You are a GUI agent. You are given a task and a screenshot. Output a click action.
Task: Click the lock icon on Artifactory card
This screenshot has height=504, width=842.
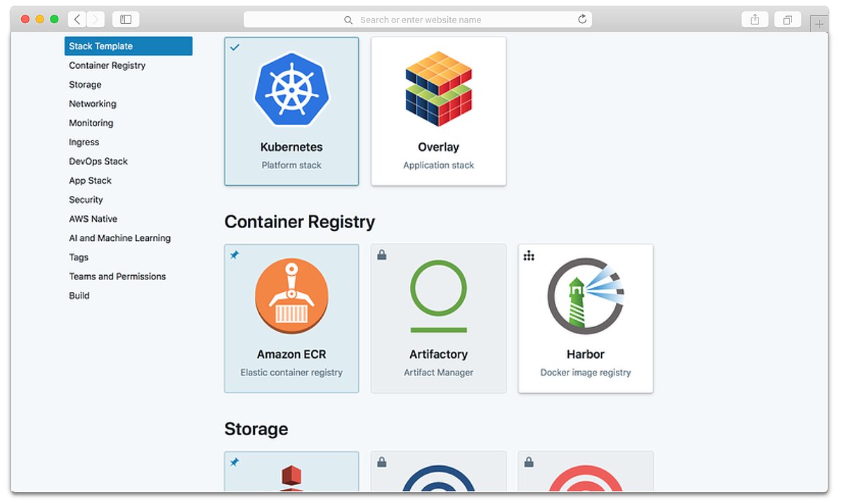382,255
